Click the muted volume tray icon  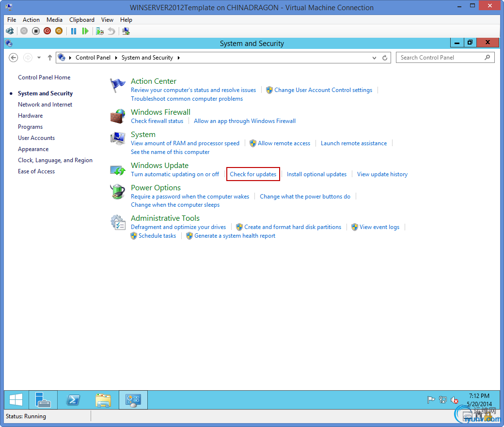(454, 400)
